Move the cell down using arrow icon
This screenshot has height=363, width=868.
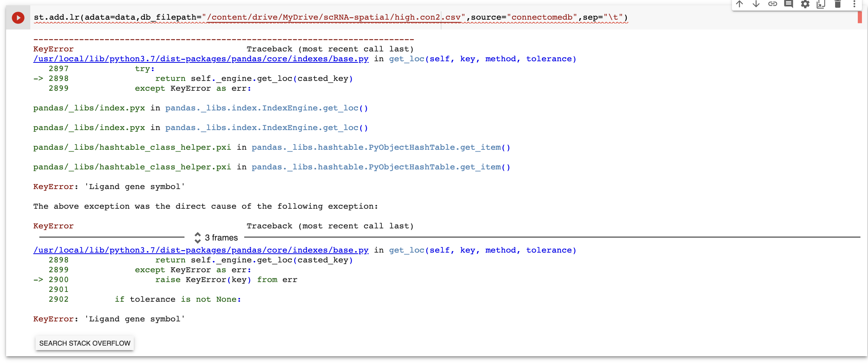(x=756, y=5)
